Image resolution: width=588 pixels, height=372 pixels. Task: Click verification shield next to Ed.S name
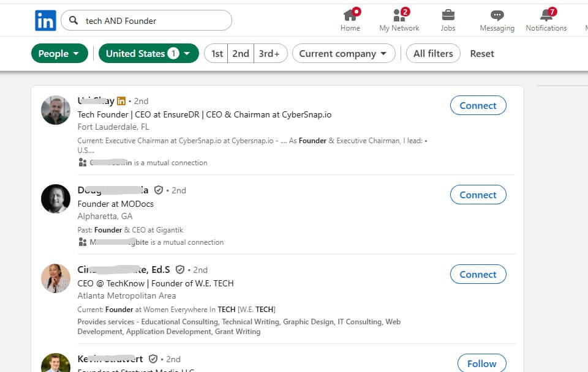pyautogui.click(x=180, y=270)
